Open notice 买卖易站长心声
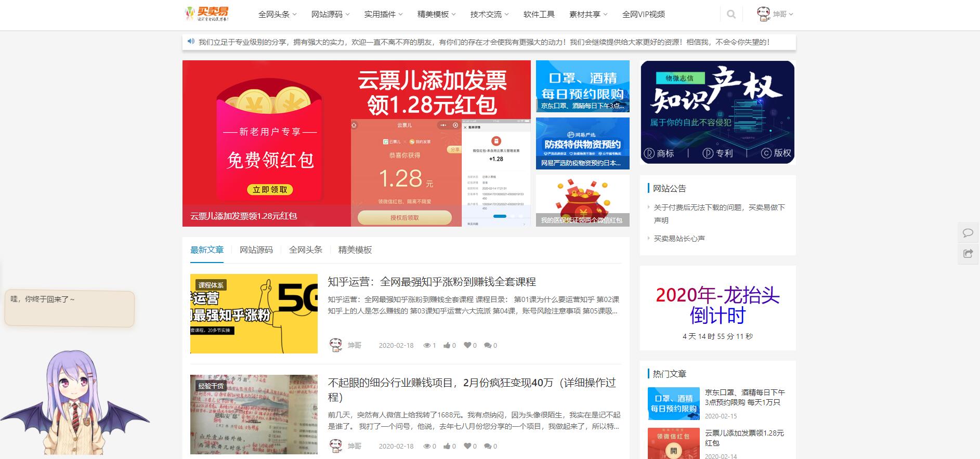The height and width of the screenshot is (459, 980). (679, 239)
